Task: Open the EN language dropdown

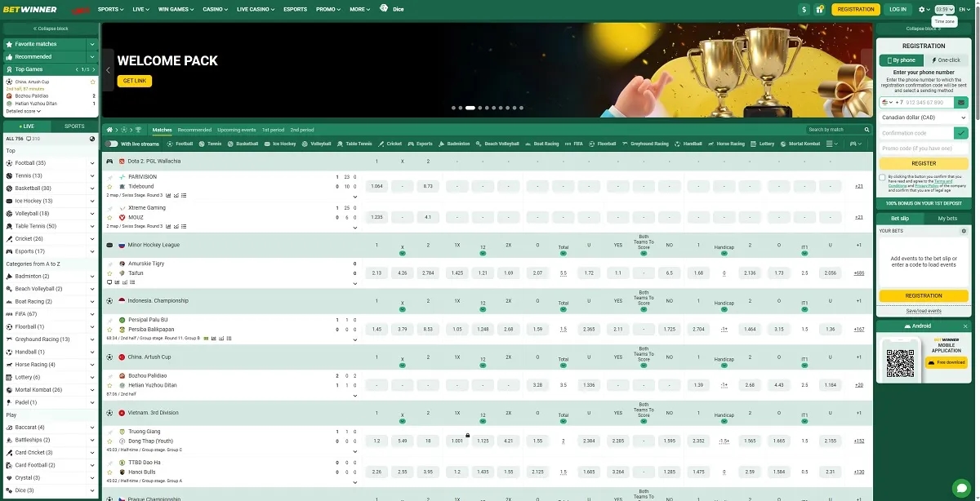Action: tap(965, 9)
